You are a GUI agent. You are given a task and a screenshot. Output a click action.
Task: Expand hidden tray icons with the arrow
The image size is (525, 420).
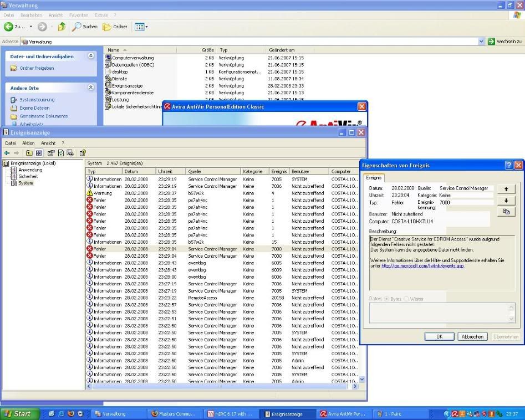446,414
